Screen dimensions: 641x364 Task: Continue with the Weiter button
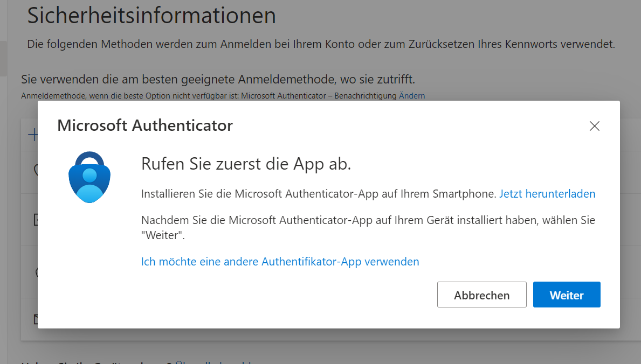[x=566, y=295]
